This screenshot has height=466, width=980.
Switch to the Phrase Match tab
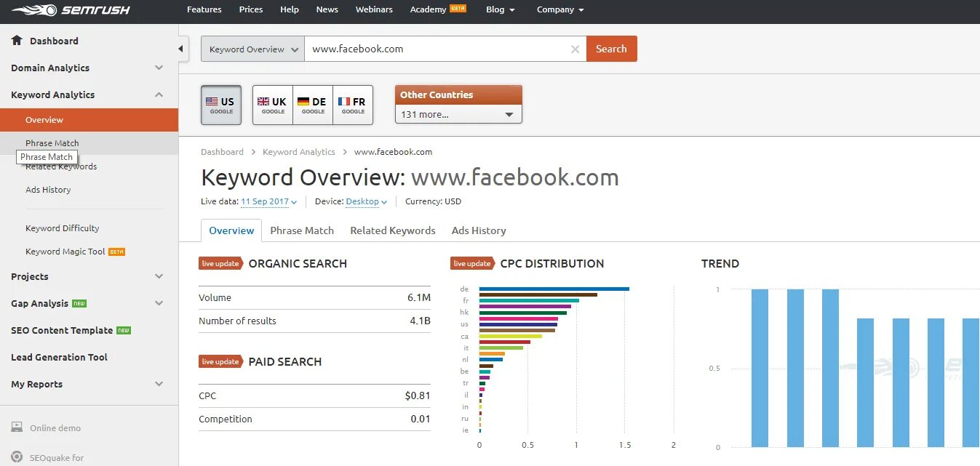click(302, 230)
